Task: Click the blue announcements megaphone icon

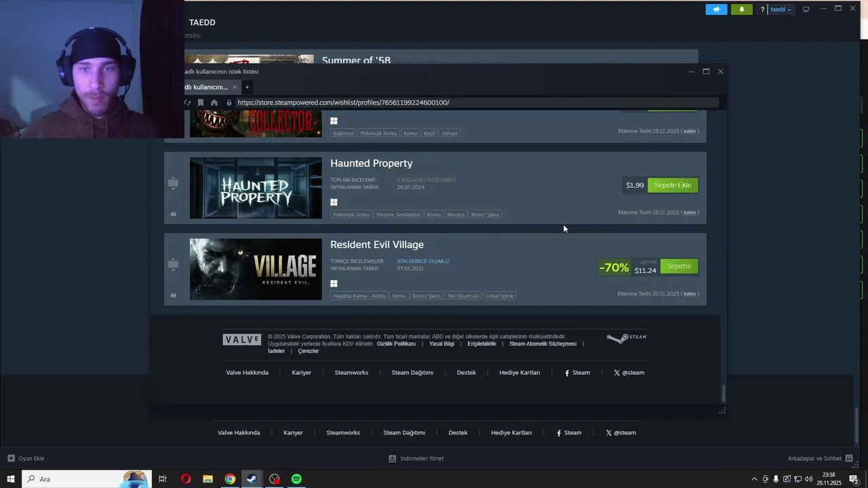Action: 716,9
